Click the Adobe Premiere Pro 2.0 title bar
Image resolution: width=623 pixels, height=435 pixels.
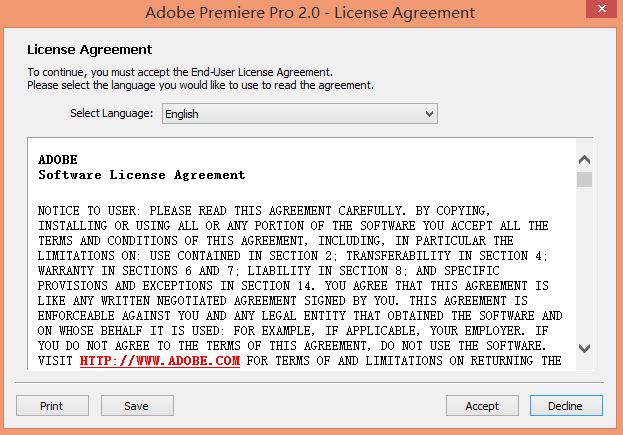click(x=311, y=14)
